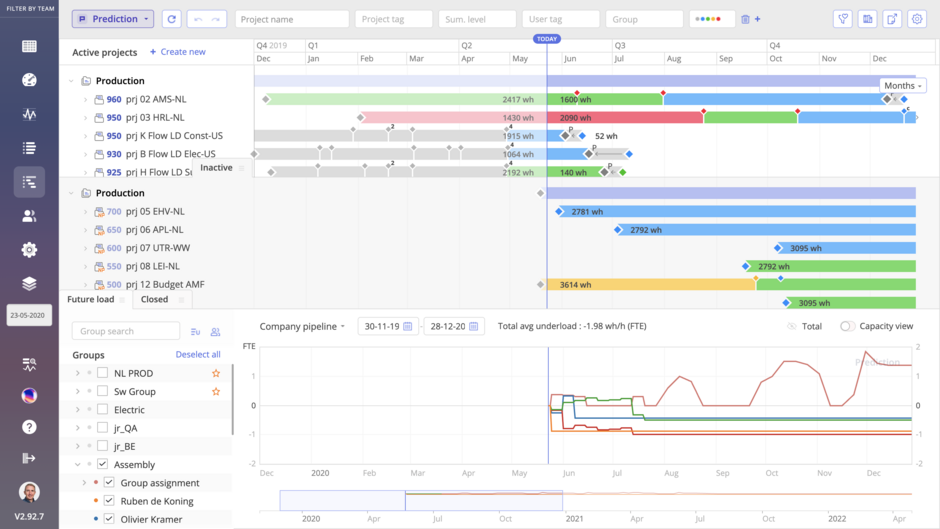The image size is (940, 529).
Task: Click the logout arrow icon in sidebar
Action: pyautogui.click(x=29, y=458)
